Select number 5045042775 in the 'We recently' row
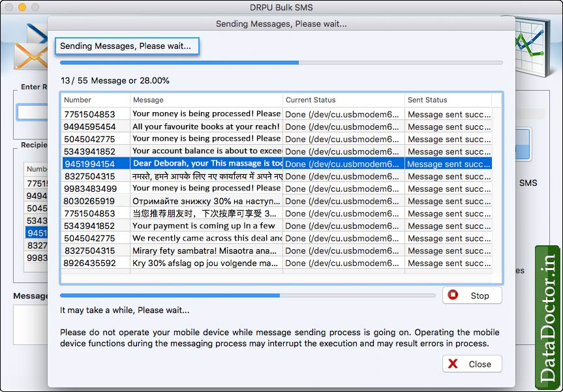The height and width of the screenshot is (392, 563). click(89, 238)
